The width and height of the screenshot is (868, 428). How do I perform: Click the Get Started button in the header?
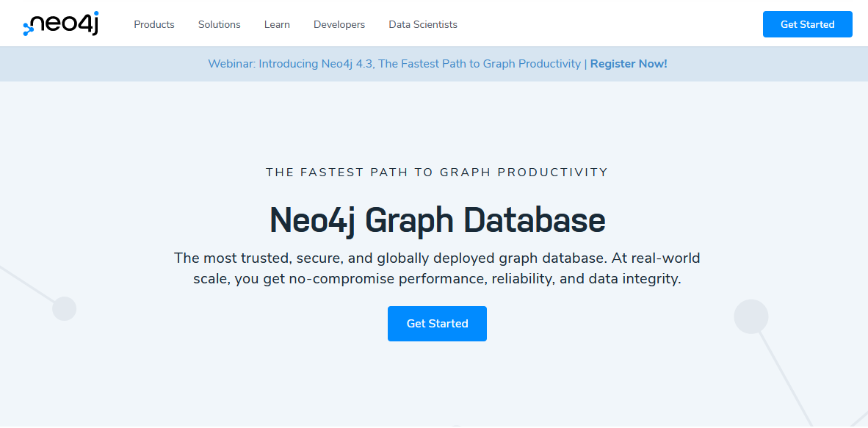(x=807, y=24)
